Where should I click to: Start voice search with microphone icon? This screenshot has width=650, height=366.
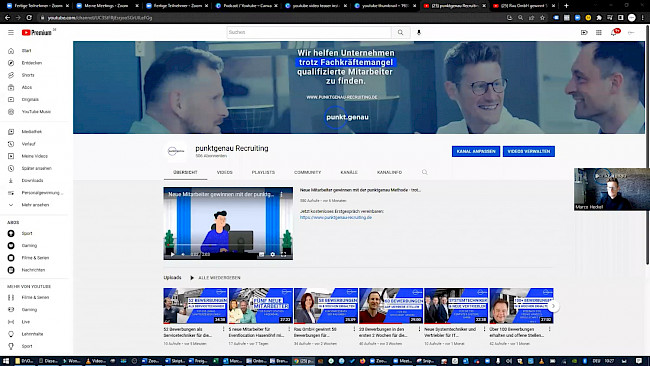pos(419,32)
